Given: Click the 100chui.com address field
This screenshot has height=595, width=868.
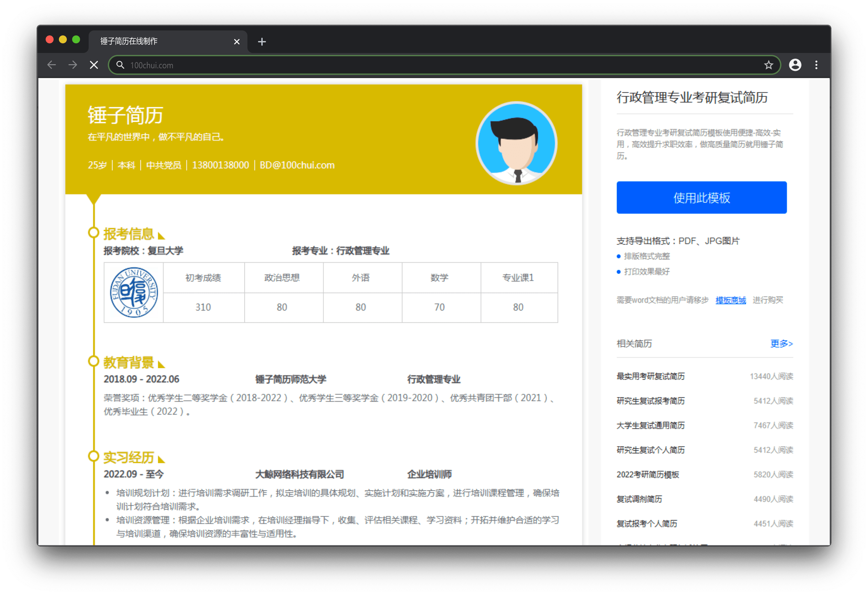Looking at the screenshot, I should 445,65.
